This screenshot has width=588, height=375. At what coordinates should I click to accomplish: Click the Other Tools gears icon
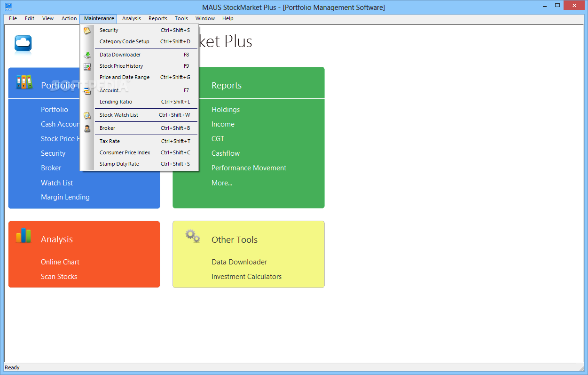192,236
